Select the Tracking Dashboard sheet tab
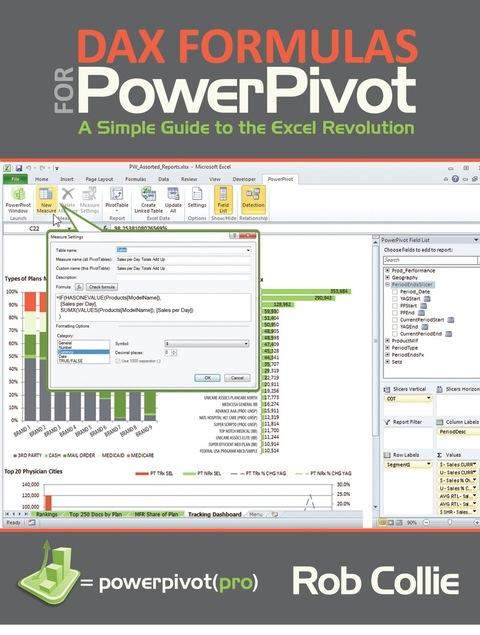Viewport: 480px width, 635px height. tap(215, 514)
